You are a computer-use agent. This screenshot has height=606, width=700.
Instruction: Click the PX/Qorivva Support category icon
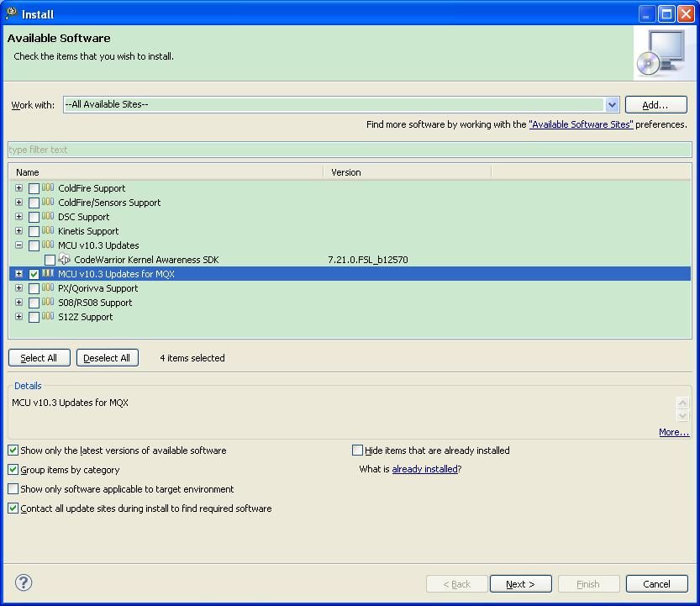click(x=48, y=287)
